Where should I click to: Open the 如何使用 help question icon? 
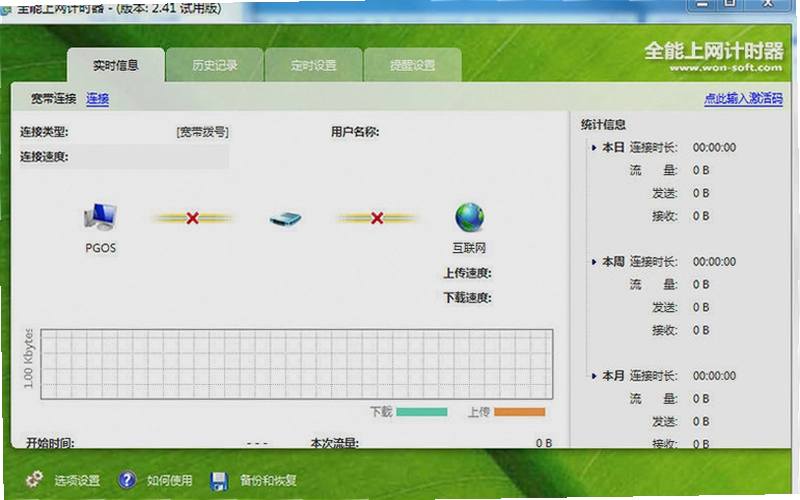(127, 480)
